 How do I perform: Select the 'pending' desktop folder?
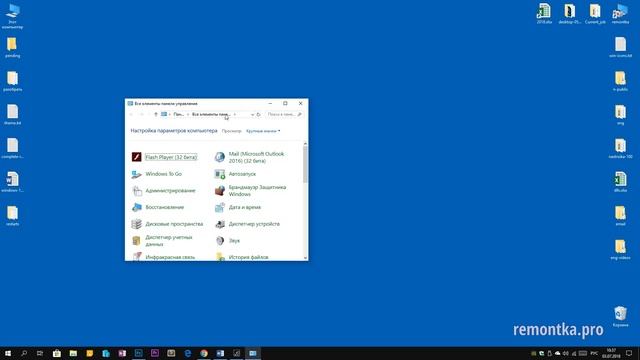tap(13, 47)
